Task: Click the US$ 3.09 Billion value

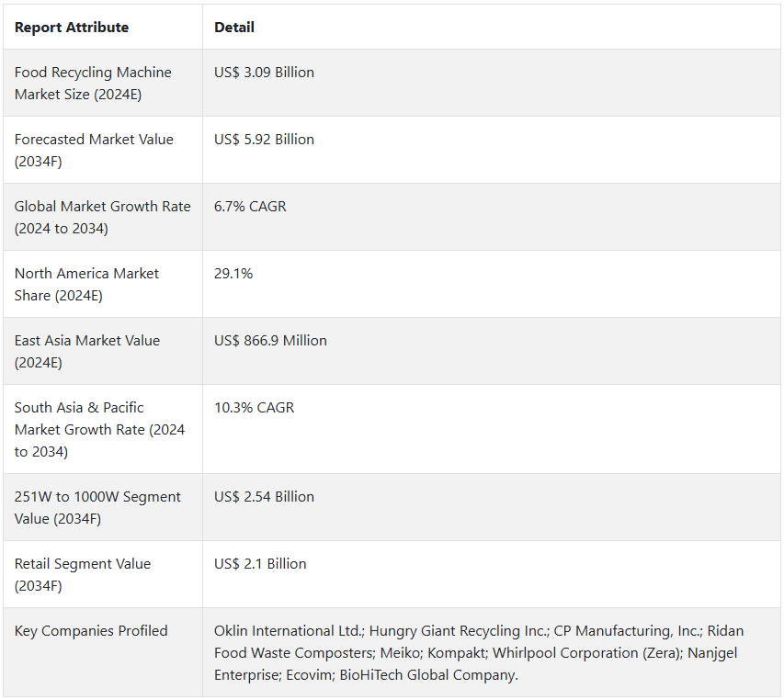Action: tap(264, 73)
